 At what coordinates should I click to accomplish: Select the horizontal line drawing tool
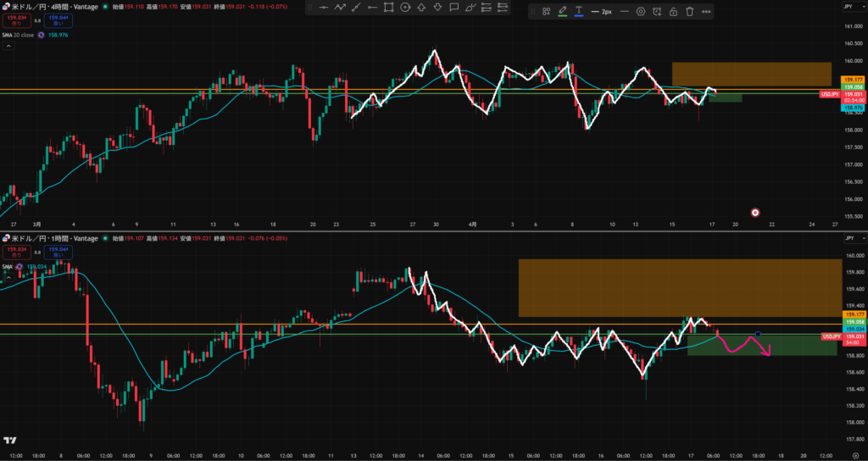[322, 8]
